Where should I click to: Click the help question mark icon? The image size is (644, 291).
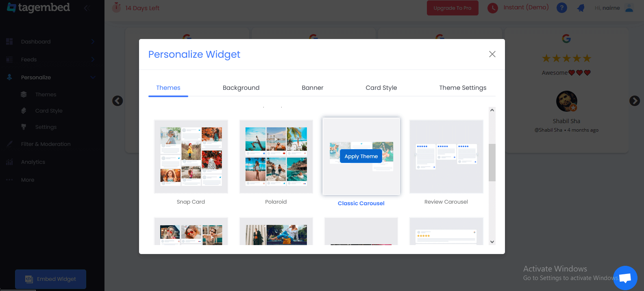point(562,8)
